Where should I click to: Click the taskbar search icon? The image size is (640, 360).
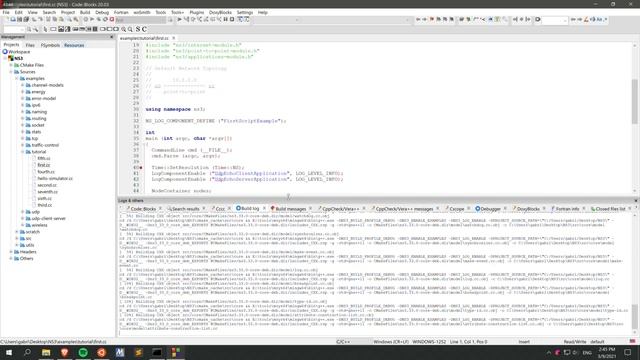(x=27, y=352)
